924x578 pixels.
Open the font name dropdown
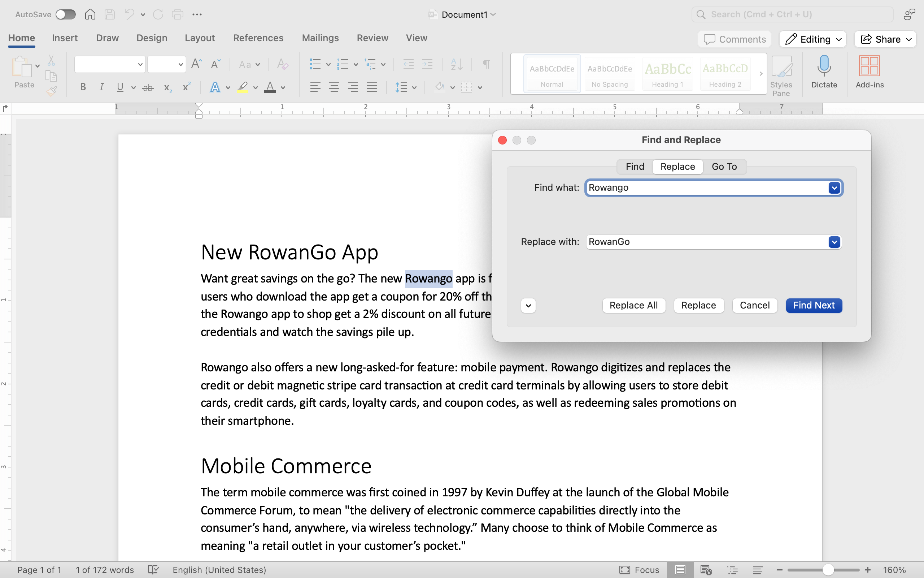[x=140, y=64]
